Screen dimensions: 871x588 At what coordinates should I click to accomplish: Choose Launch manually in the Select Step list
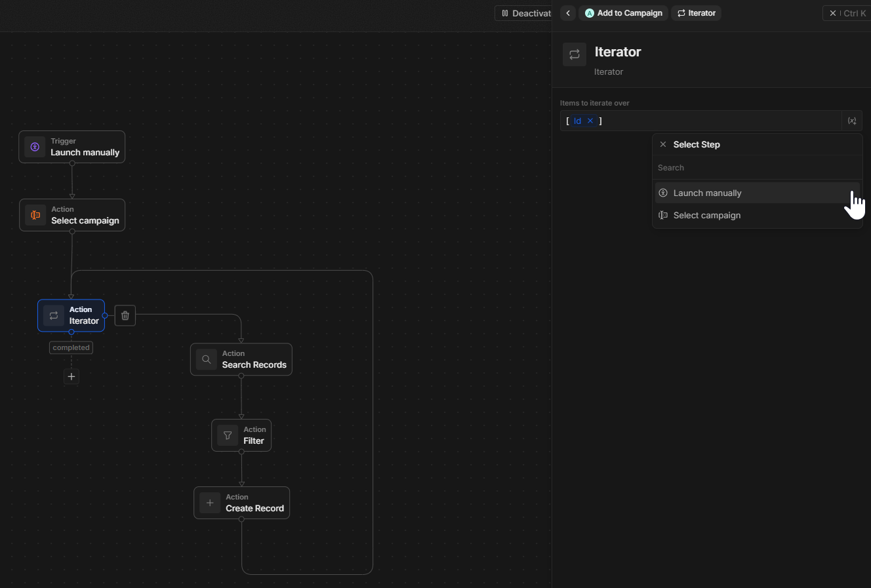tap(757, 193)
